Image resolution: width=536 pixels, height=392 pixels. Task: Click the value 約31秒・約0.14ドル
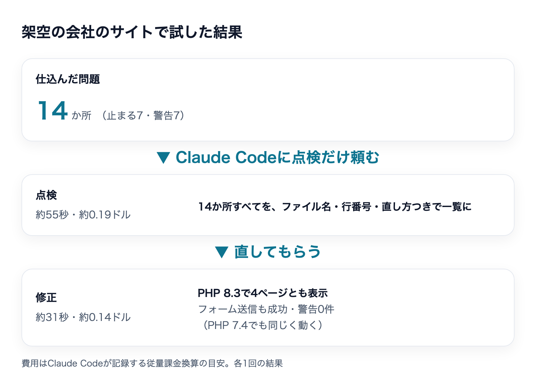point(83,317)
